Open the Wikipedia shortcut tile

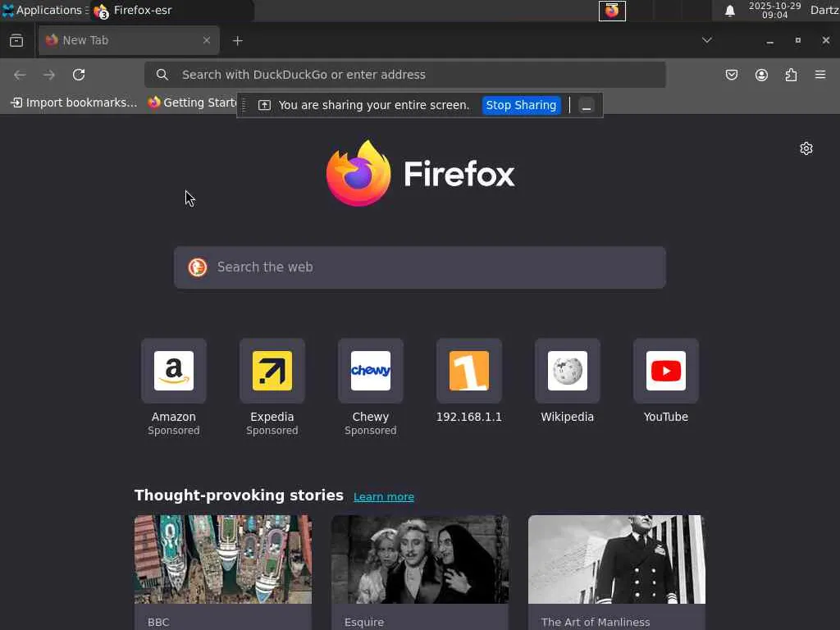pyautogui.click(x=568, y=371)
